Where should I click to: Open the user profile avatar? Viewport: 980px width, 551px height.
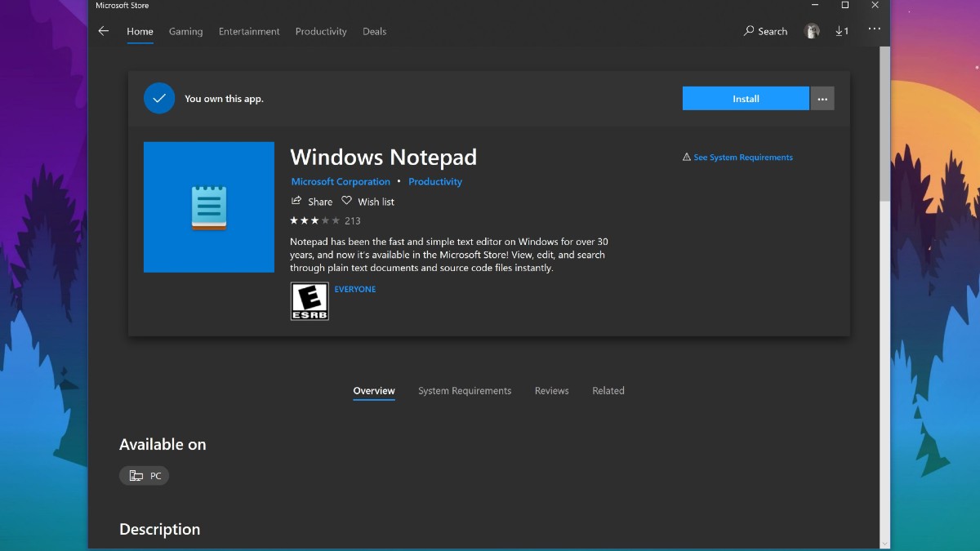click(x=812, y=31)
